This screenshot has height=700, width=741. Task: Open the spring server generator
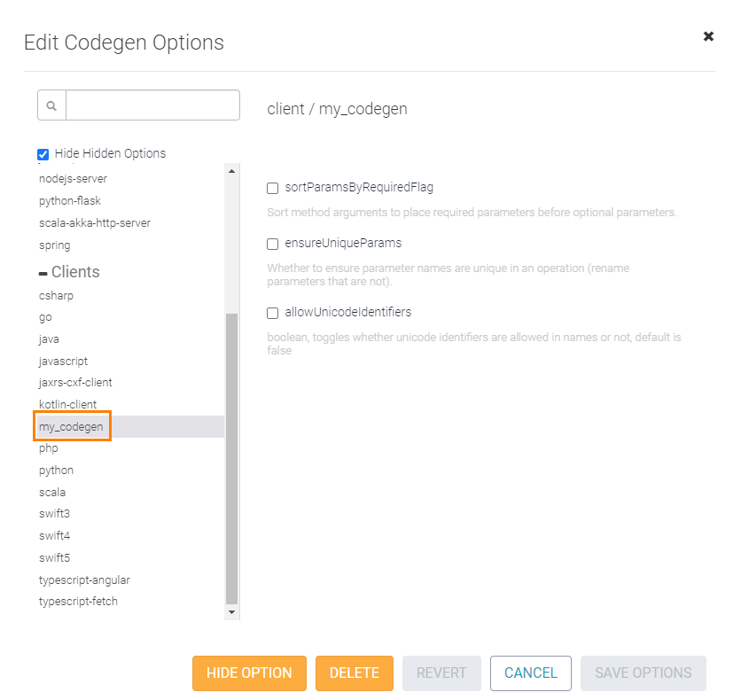click(x=55, y=245)
